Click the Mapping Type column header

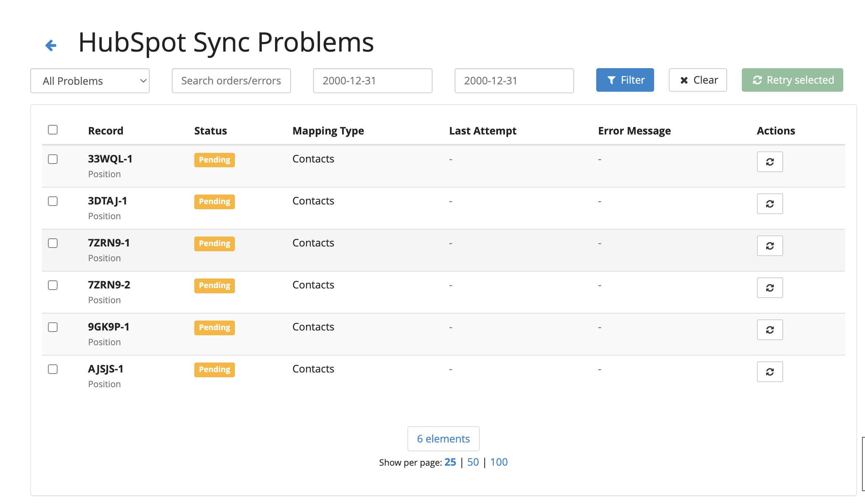coord(328,131)
